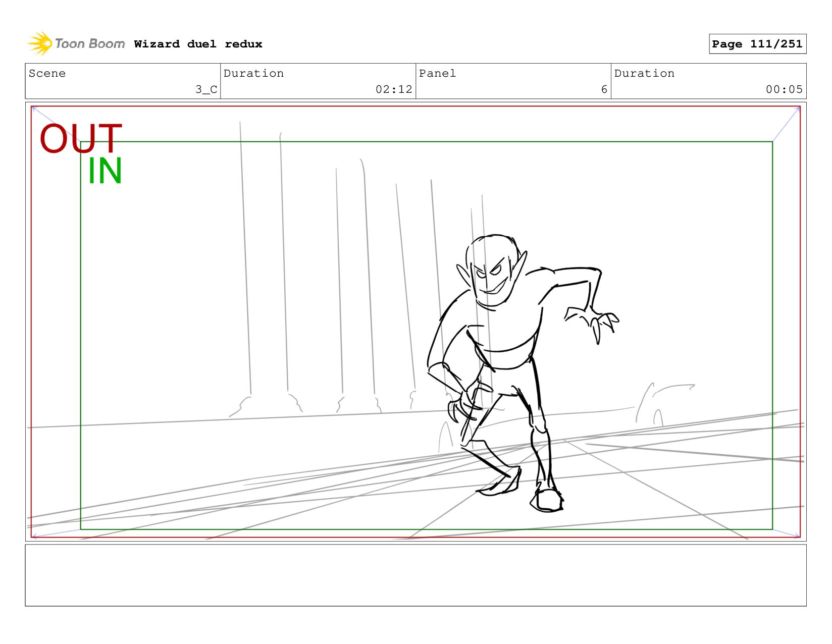This screenshot has width=832, height=644.
Task: Click the panel duration value '00:05'
Action: point(784,89)
